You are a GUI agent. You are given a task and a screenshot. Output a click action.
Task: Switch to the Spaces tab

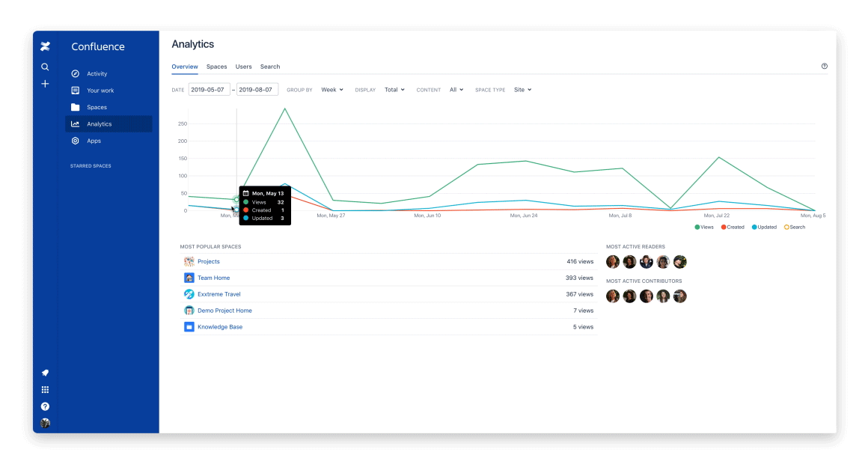(x=216, y=67)
